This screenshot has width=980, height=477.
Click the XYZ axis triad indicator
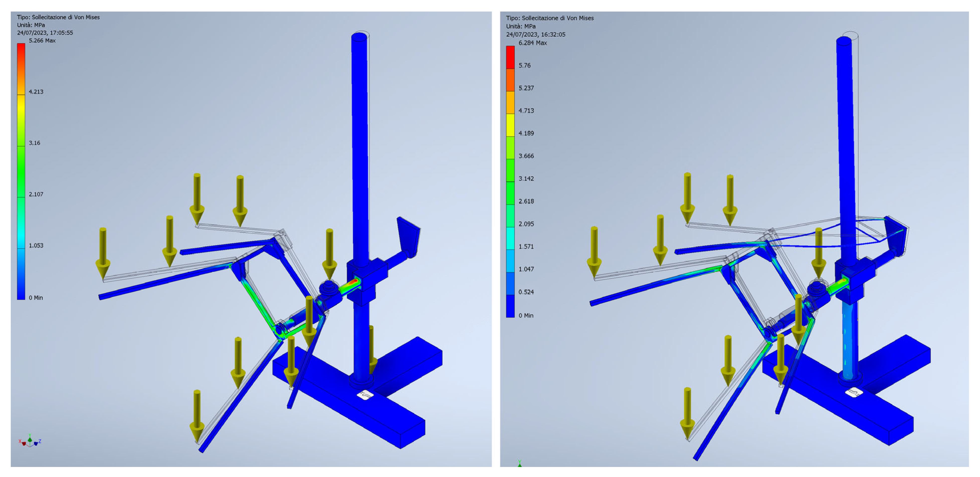click(30, 441)
